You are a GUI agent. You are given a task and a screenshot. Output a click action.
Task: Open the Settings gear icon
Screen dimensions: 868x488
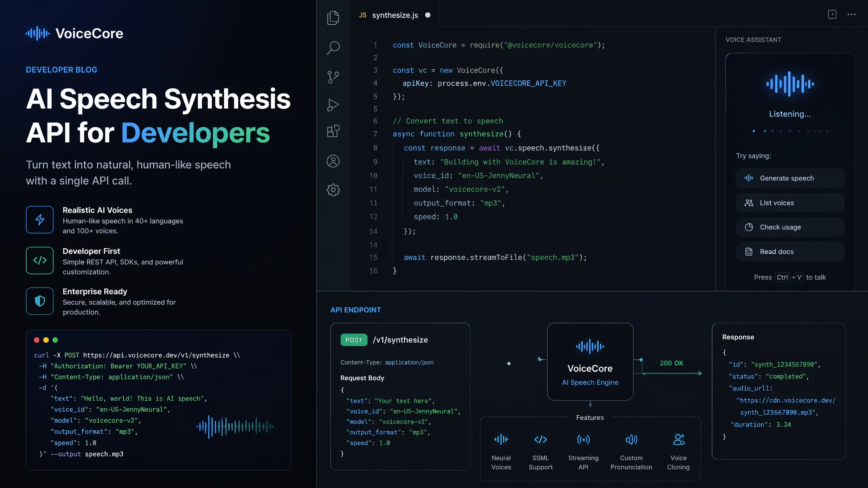[333, 190]
